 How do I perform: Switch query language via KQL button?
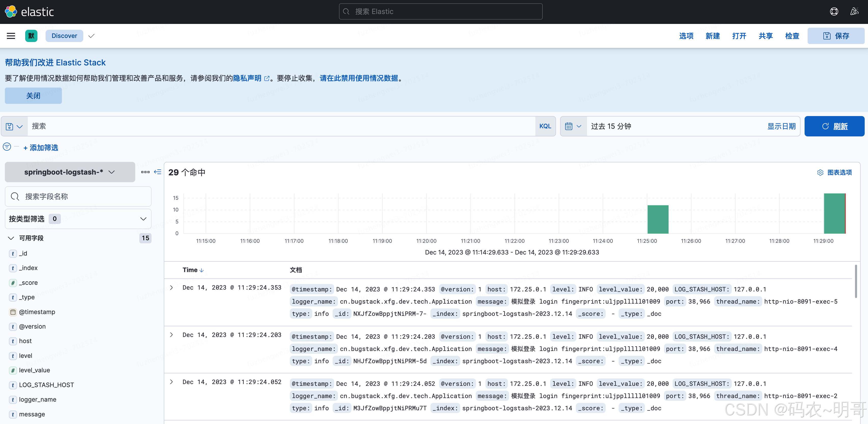[x=545, y=126]
